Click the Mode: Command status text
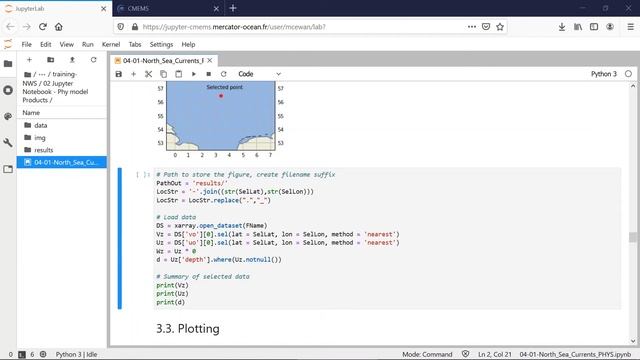Image resolution: width=640 pixels, height=360 pixels. [x=427, y=354]
